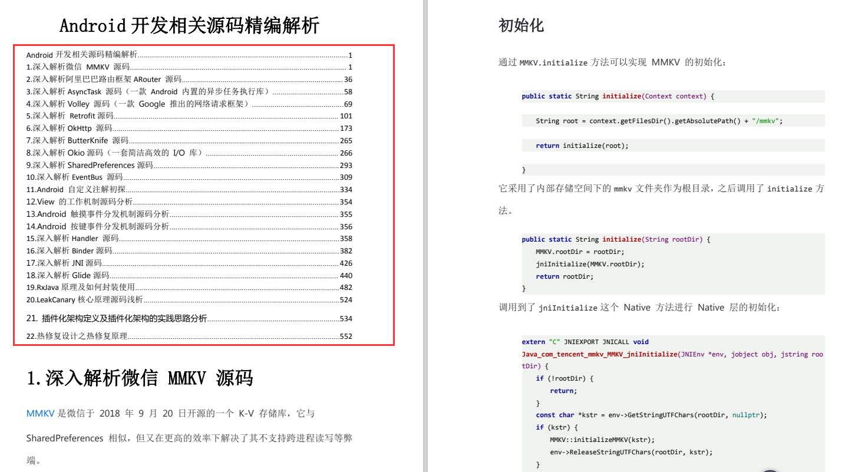Go to '16.深入解析 Binder 源码' entry

pyautogui.click(x=189, y=251)
